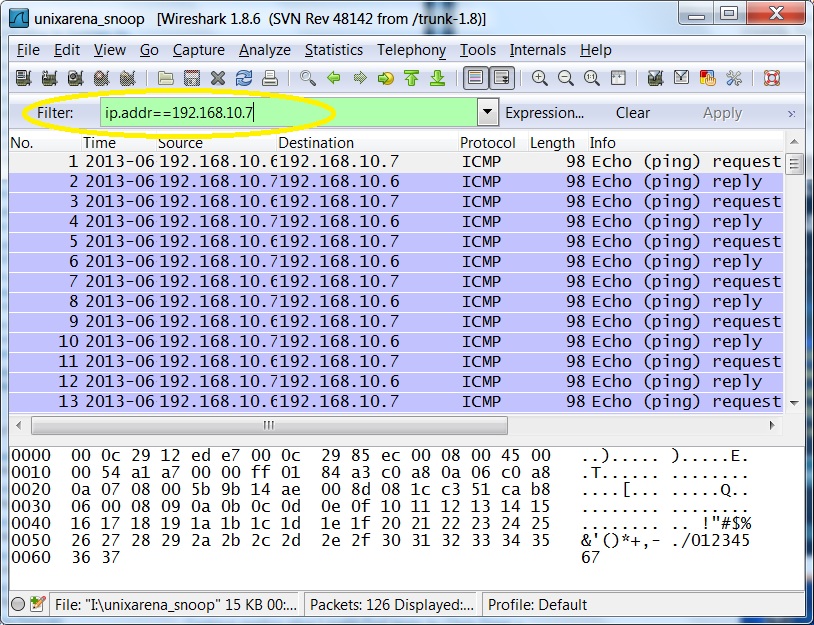Sort by the Destination column header
Screen dimensions: 814x625
point(367,143)
